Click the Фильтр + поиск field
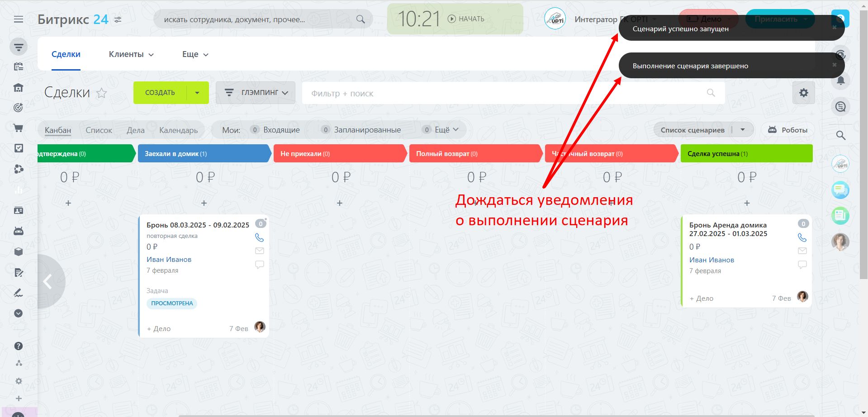 tap(513, 93)
